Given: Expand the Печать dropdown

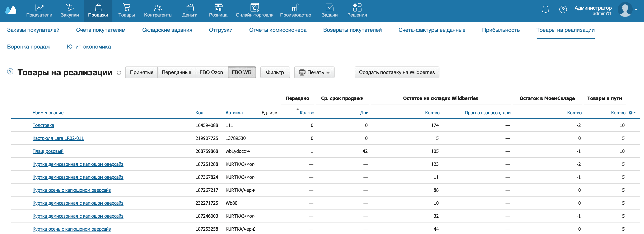Looking at the screenshot, I should [x=314, y=72].
